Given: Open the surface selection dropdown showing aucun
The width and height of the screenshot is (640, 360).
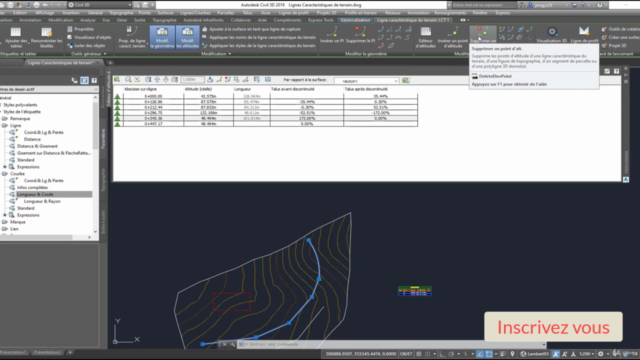Looking at the screenshot, I should coord(366,81).
